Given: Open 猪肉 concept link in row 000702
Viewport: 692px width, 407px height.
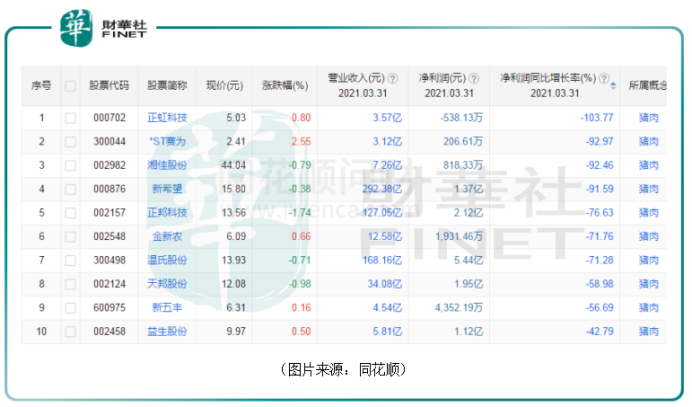Looking at the screenshot, I should click(648, 118).
